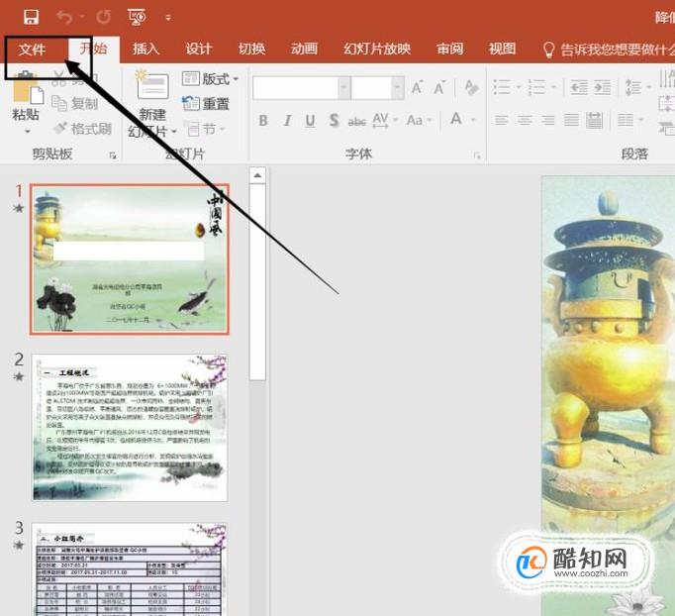Open the 视图 tab

click(503, 49)
